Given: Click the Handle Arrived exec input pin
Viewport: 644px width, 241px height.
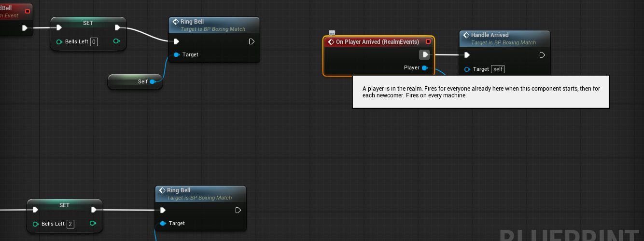Looking at the screenshot, I should (467, 55).
